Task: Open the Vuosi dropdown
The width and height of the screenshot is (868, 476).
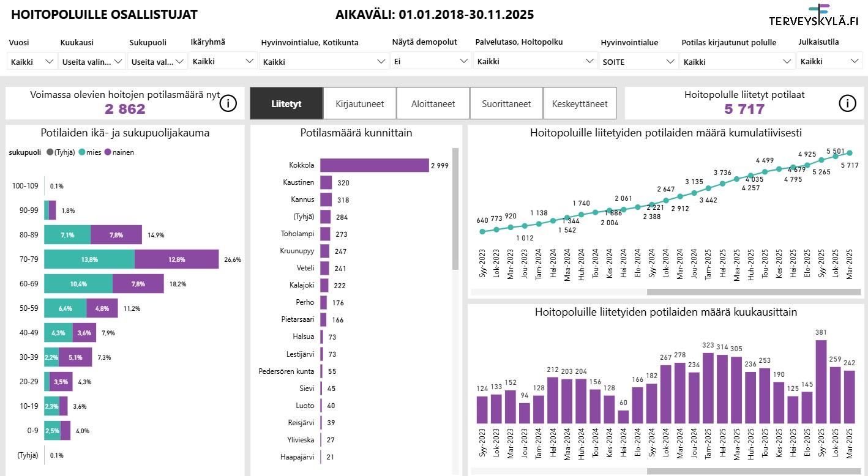Action: [x=32, y=61]
